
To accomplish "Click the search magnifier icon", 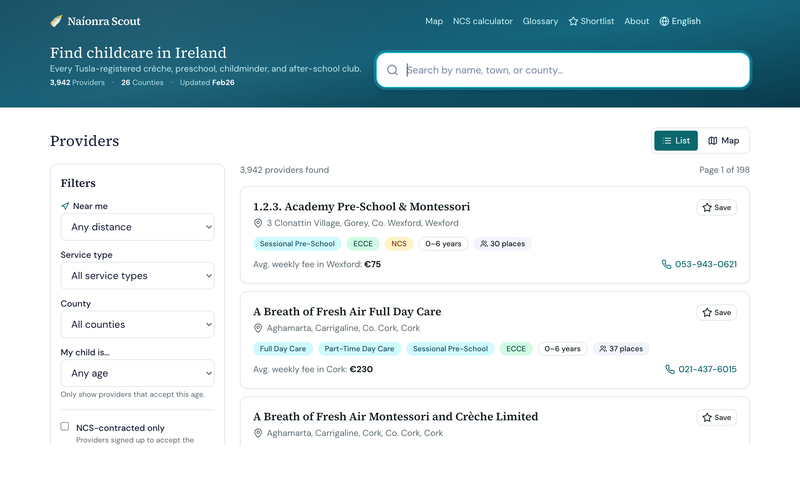I will [392, 70].
